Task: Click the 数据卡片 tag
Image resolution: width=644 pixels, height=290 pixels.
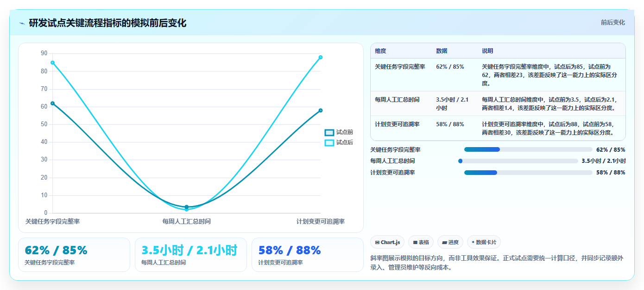Action: pos(484,242)
